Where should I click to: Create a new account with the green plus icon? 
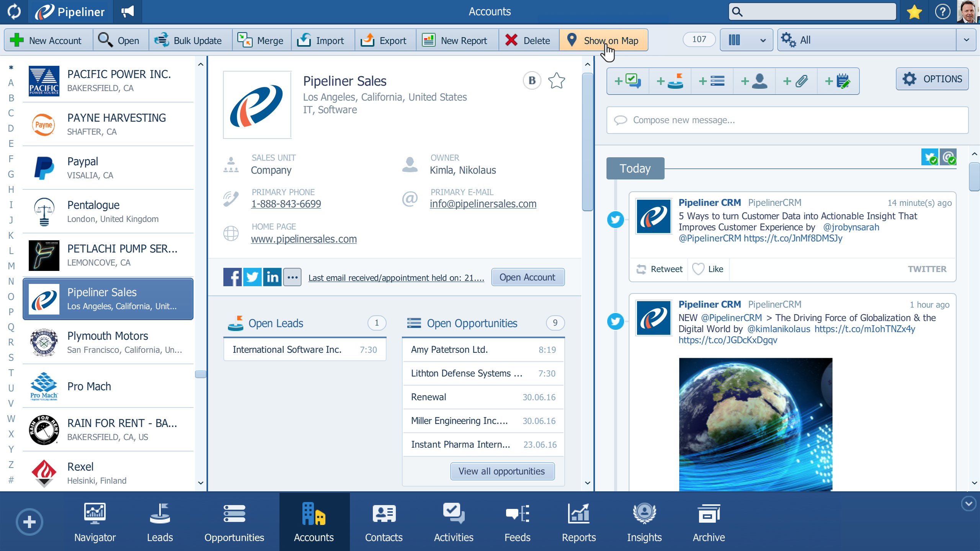coord(17,40)
